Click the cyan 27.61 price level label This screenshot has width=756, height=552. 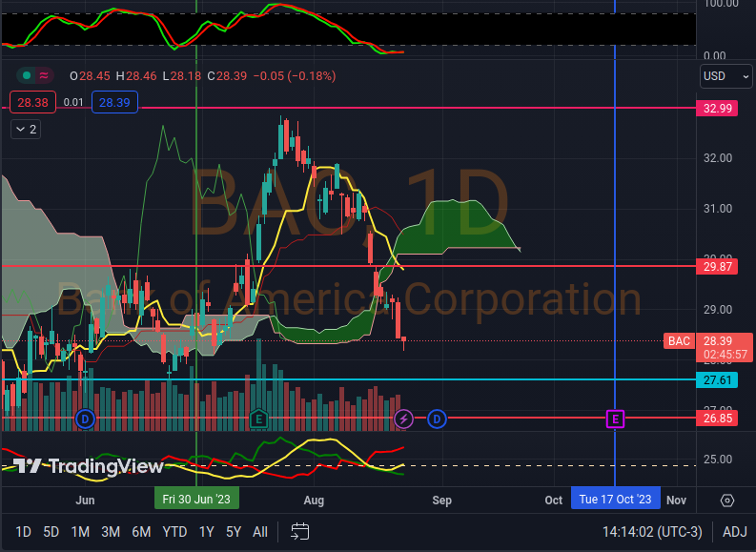pyautogui.click(x=717, y=379)
